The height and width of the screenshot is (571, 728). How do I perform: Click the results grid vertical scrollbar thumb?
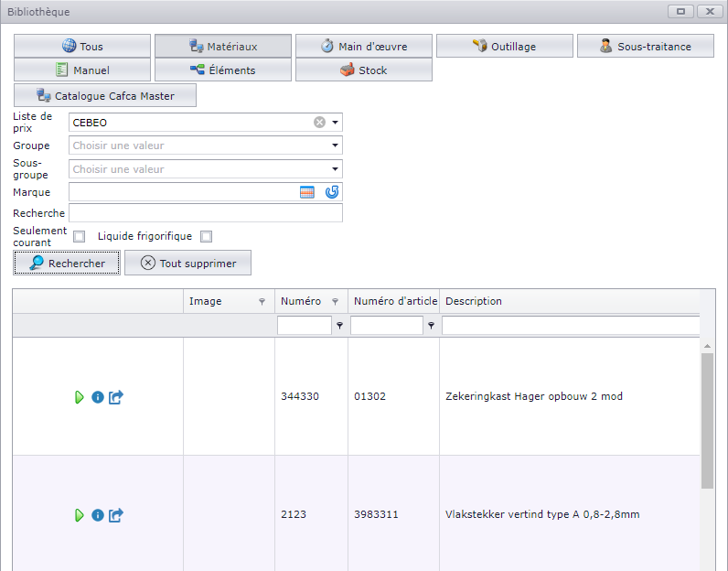[707, 420]
